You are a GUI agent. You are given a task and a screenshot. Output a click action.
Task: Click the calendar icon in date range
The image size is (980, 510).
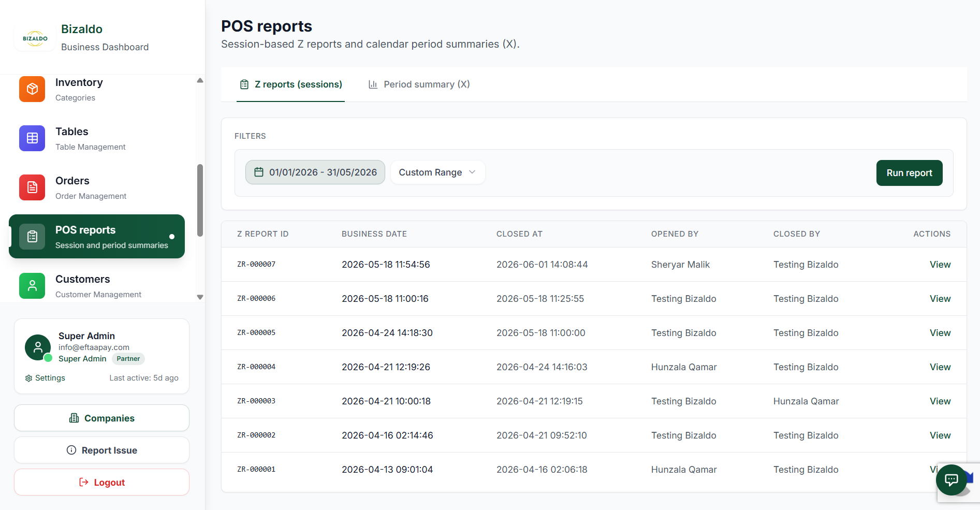point(259,172)
